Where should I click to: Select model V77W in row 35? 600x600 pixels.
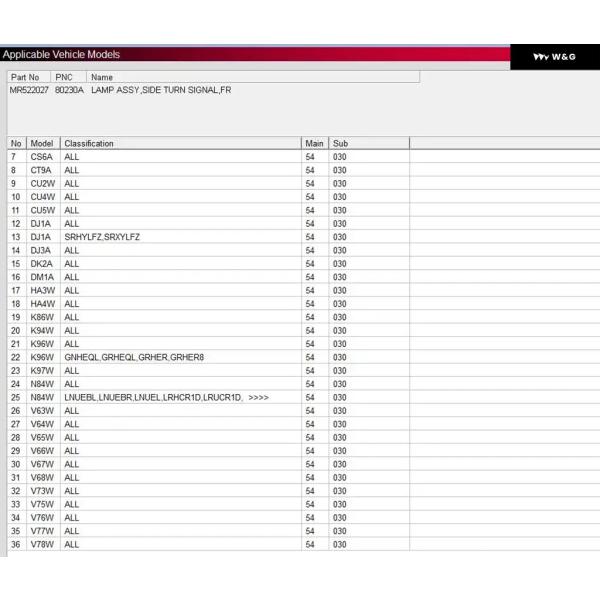(42, 532)
